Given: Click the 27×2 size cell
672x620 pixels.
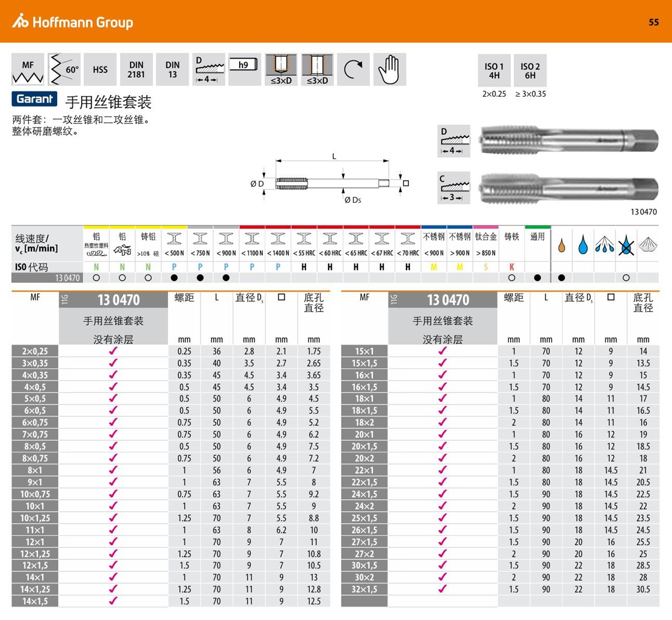Looking at the screenshot, I should pyautogui.click(x=365, y=554).
